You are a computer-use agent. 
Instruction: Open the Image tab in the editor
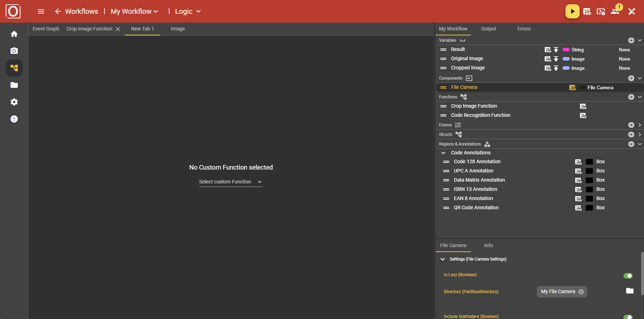point(178,29)
